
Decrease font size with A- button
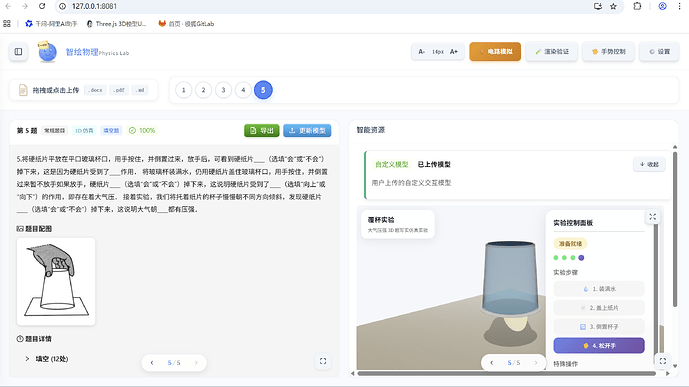pos(421,52)
